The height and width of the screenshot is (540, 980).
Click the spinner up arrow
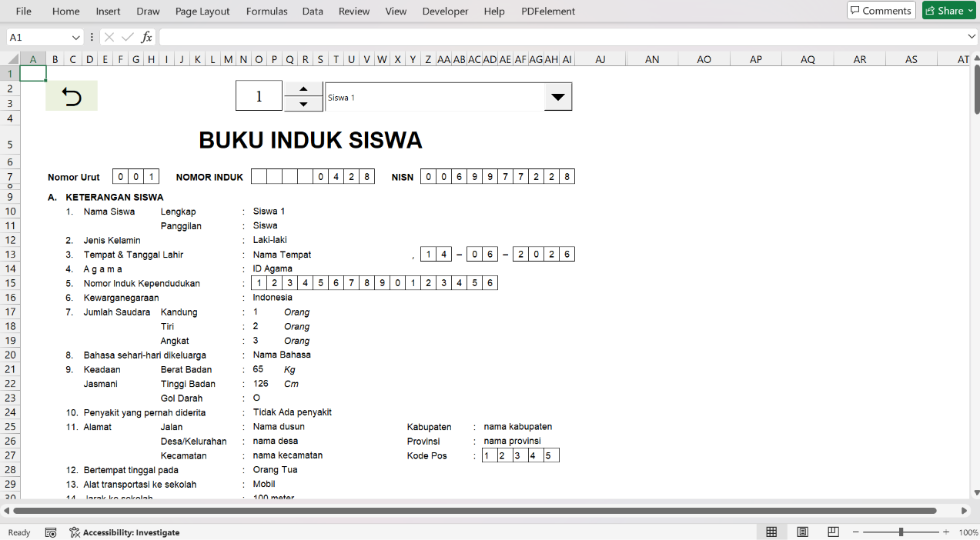pos(303,88)
